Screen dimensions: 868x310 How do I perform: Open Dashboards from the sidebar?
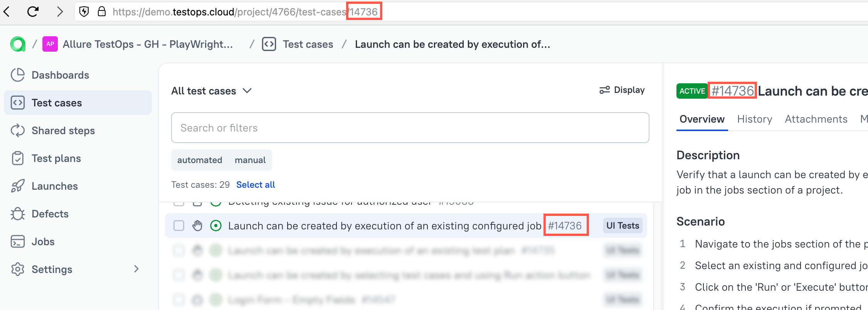point(60,75)
